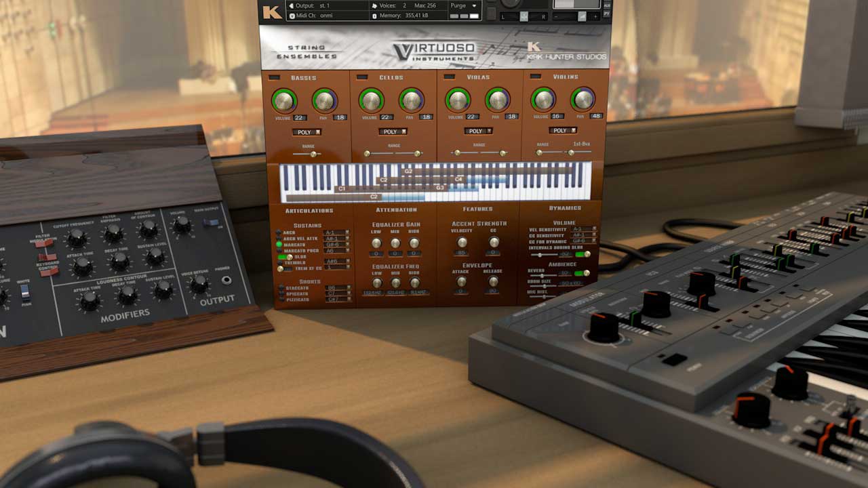Screen dimensions: 868x488
Task: Toggle the Reverb on/off switch
Action: tap(583, 273)
